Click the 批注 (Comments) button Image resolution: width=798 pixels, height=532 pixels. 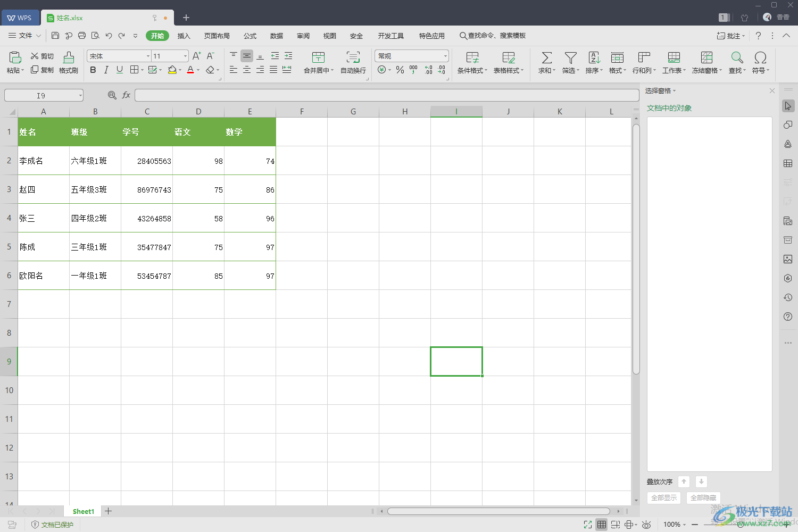pos(731,36)
